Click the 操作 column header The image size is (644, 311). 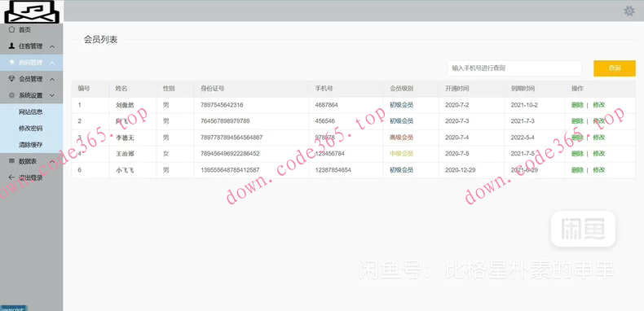coord(577,89)
